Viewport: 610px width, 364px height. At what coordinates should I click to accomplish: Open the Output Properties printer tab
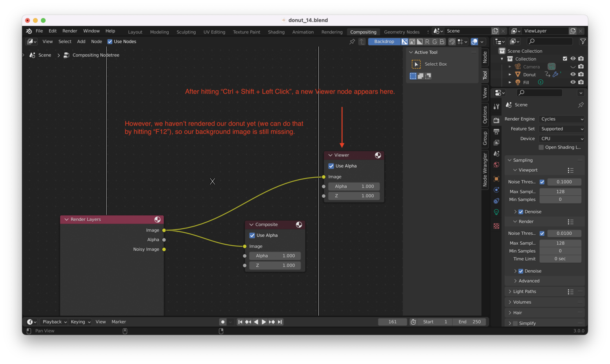tap(496, 132)
